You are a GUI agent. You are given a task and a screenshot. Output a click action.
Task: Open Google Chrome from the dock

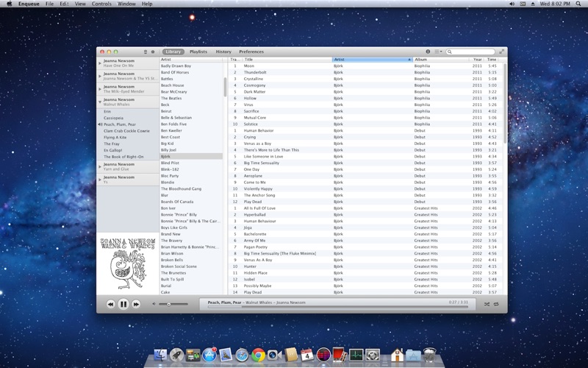click(x=258, y=355)
